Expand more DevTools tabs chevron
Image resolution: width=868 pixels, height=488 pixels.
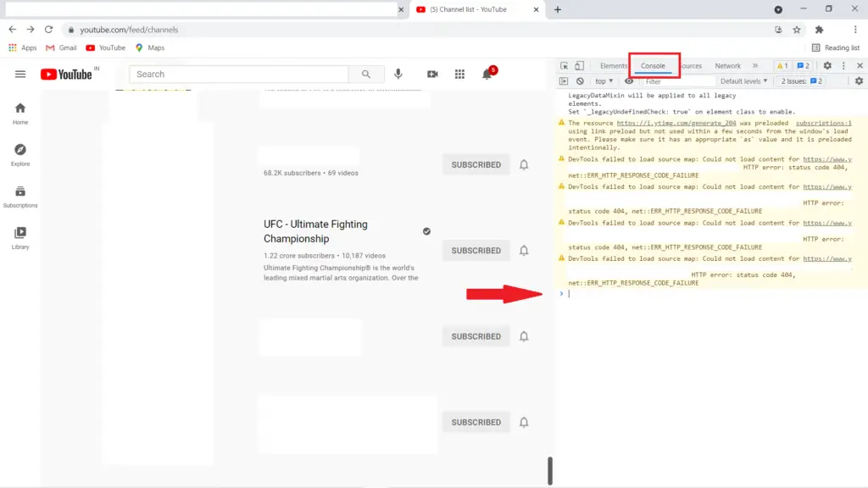755,66
